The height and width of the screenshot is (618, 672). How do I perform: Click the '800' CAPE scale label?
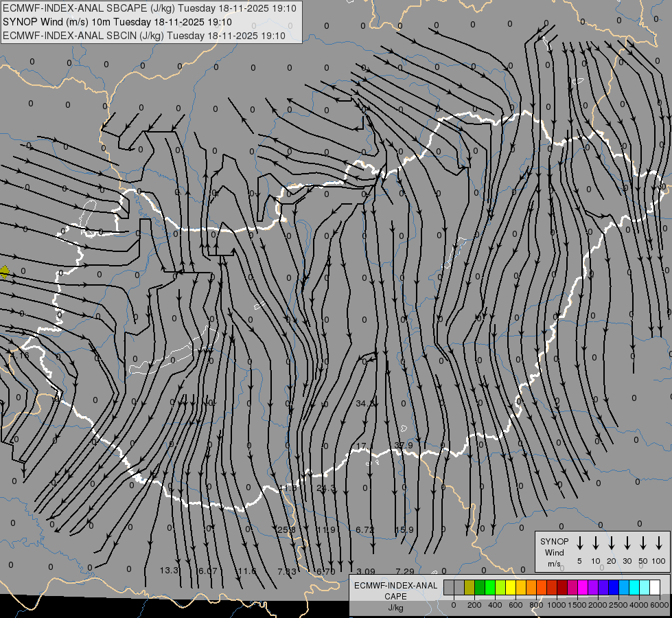pyautogui.click(x=536, y=605)
